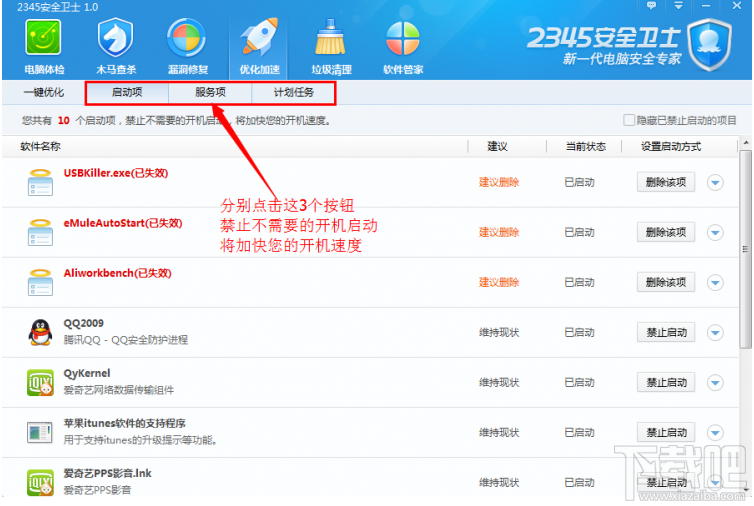Click 删除该项 for Aliworkbench

[x=666, y=282]
